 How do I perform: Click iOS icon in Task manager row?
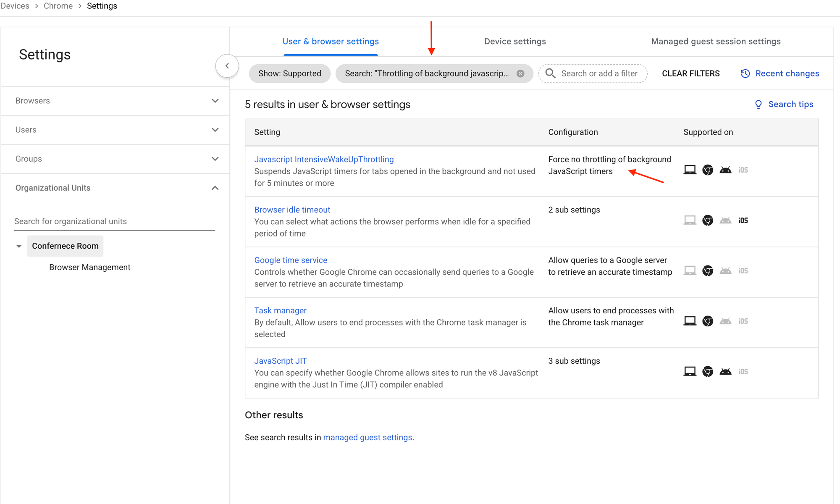click(743, 321)
